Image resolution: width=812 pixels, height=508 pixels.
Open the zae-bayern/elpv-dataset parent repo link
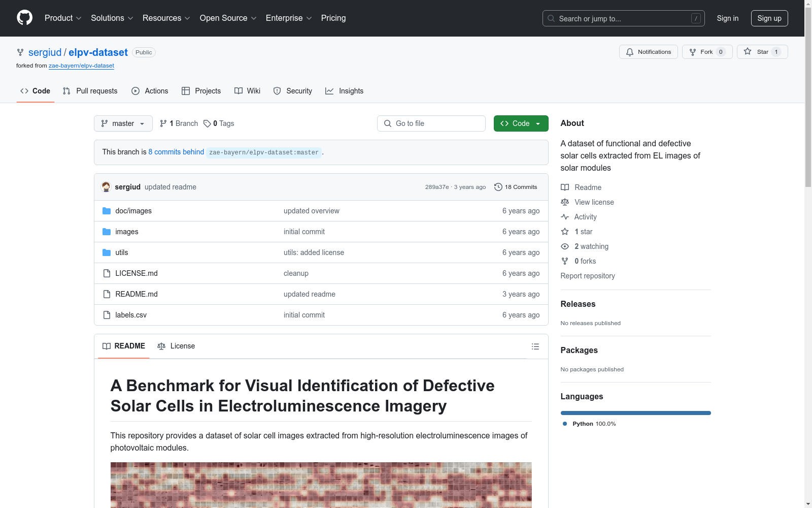coord(81,66)
